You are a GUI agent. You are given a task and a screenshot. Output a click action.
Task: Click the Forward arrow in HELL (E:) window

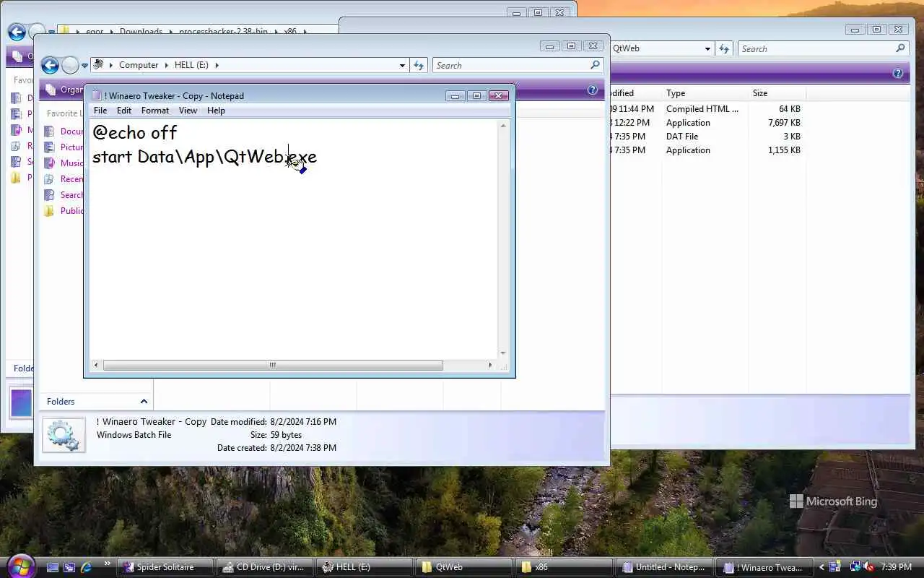[70, 66]
